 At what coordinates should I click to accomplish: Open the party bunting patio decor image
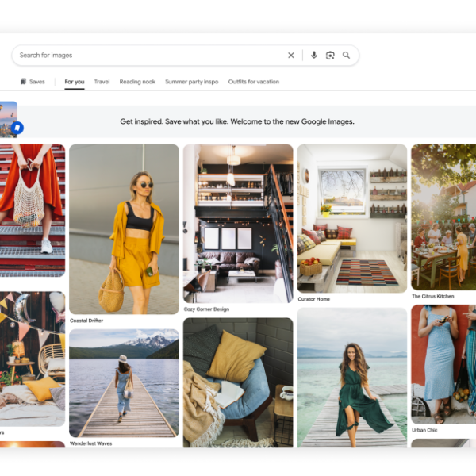tap(33, 359)
